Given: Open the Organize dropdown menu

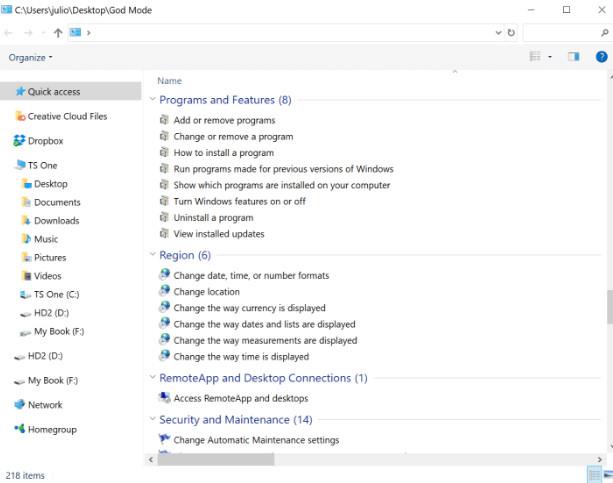Looking at the screenshot, I should click(31, 57).
